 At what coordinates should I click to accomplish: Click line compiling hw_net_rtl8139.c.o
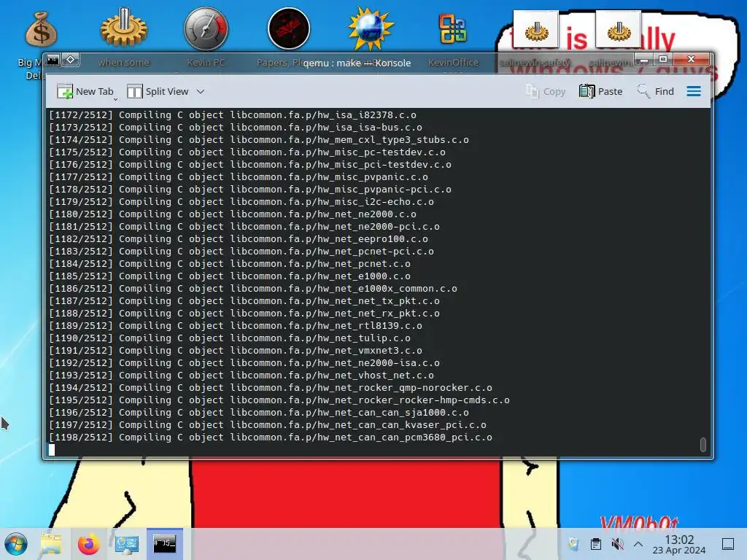pyautogui.click(x=236, y=325)
